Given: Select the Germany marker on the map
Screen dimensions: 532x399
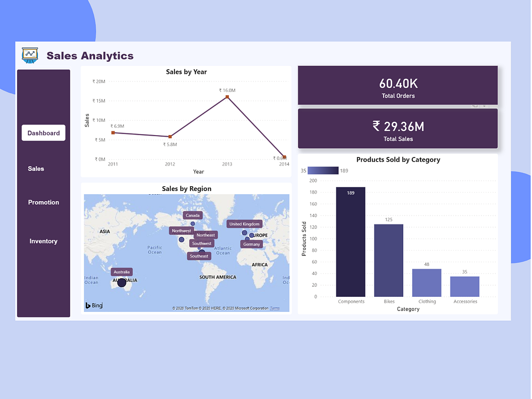Looking at the screenshot, I should click(x=251, y=244).
